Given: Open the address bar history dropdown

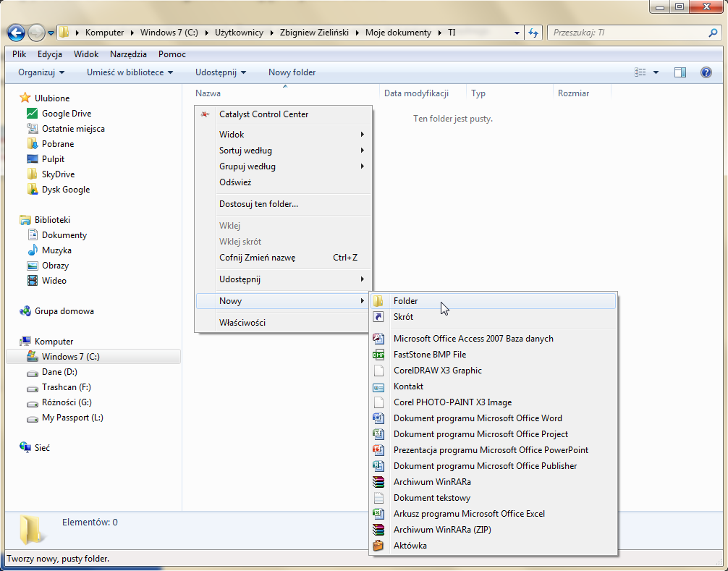Looking at the screenshot, I should [x=517, y=33].
